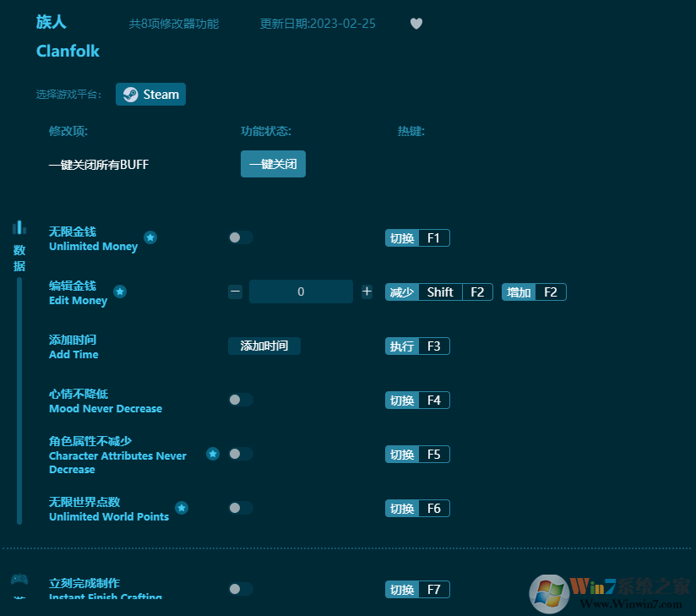Click the 切换 F7 hotkey button

pyautogui.click(x=417, y=589)
